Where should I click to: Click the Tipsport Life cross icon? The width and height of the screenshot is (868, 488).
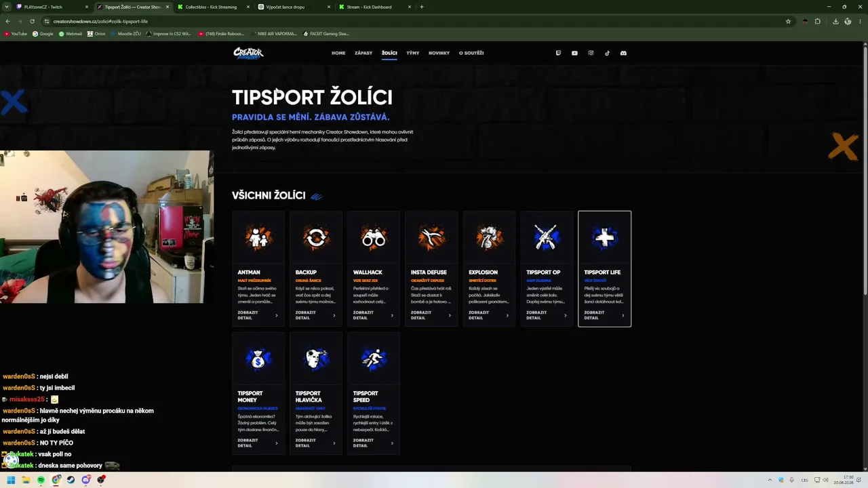pos(604,237)
